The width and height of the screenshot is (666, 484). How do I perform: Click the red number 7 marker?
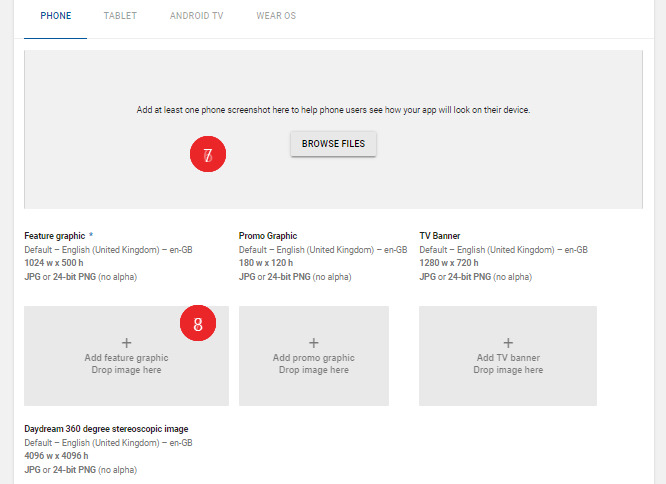(208, 156)
